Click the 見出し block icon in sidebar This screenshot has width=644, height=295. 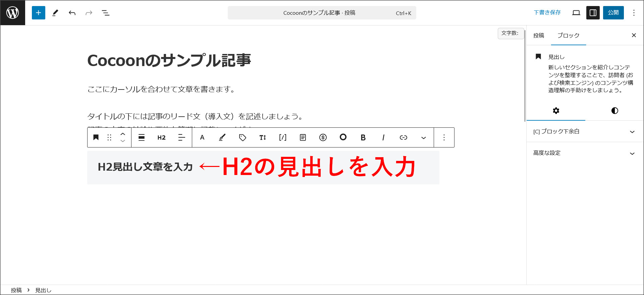coord(538,57)
